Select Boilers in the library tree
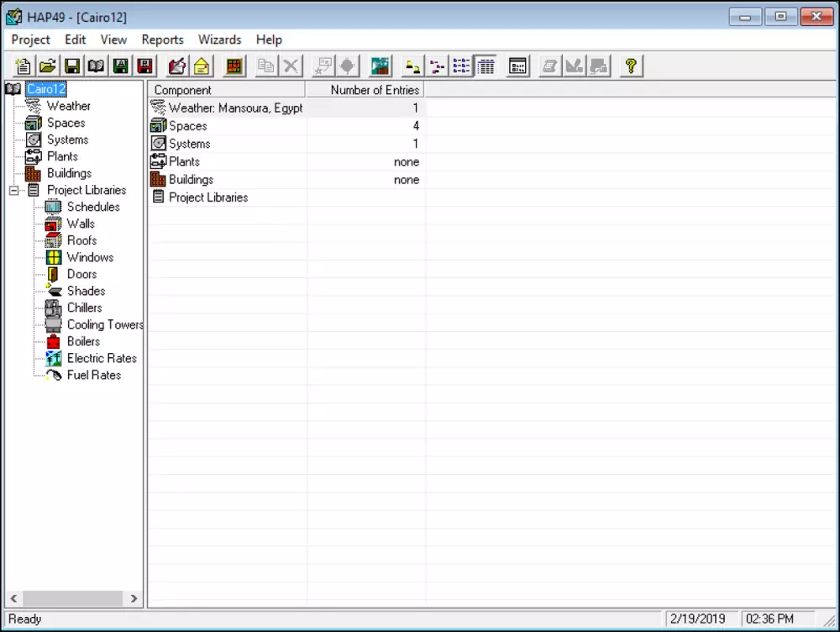 coord(83,341)
